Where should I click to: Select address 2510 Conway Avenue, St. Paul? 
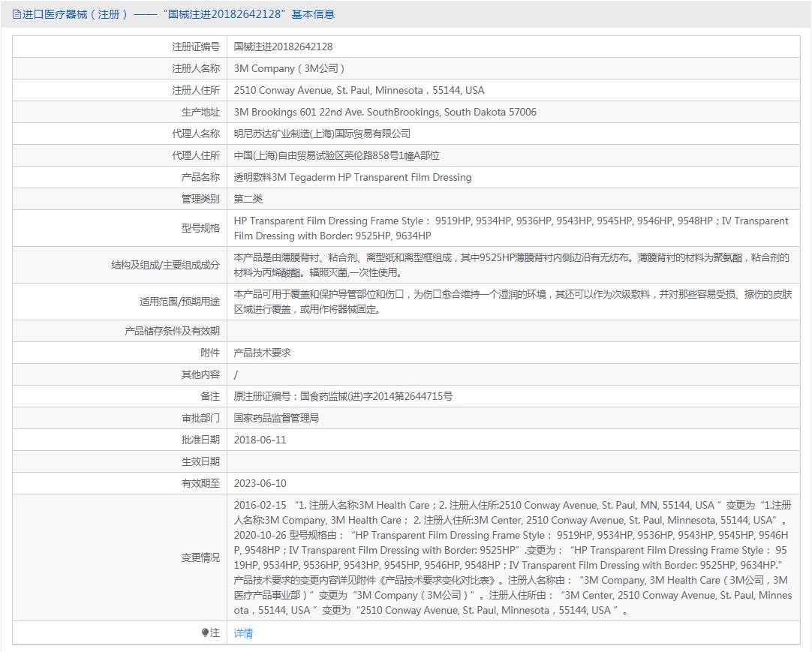tap(302, 90)
